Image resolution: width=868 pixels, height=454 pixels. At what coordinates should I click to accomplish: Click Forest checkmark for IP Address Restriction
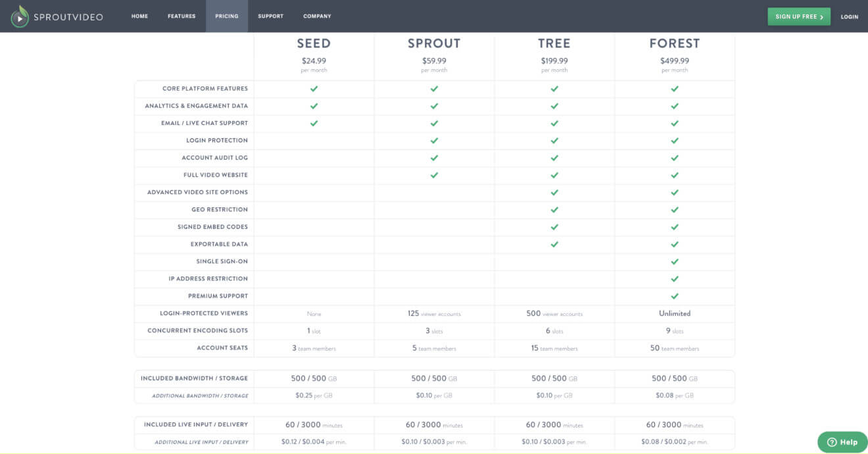[x=675, y=279]
